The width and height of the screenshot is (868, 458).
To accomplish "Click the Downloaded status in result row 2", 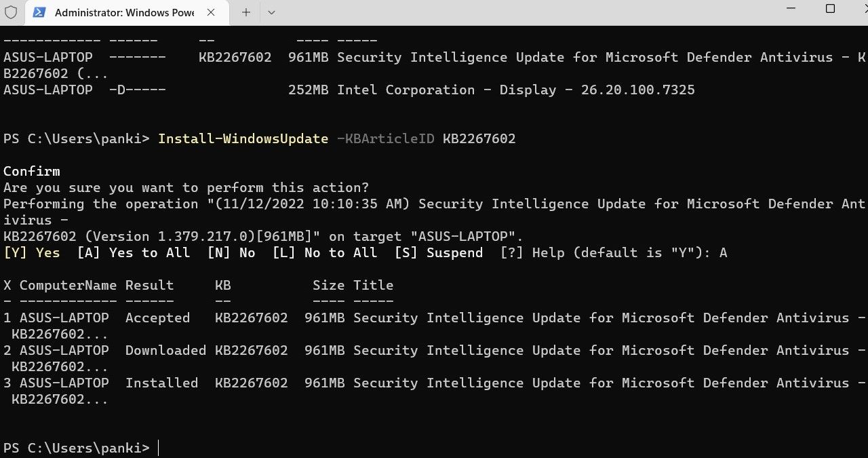I will point(165,350).
